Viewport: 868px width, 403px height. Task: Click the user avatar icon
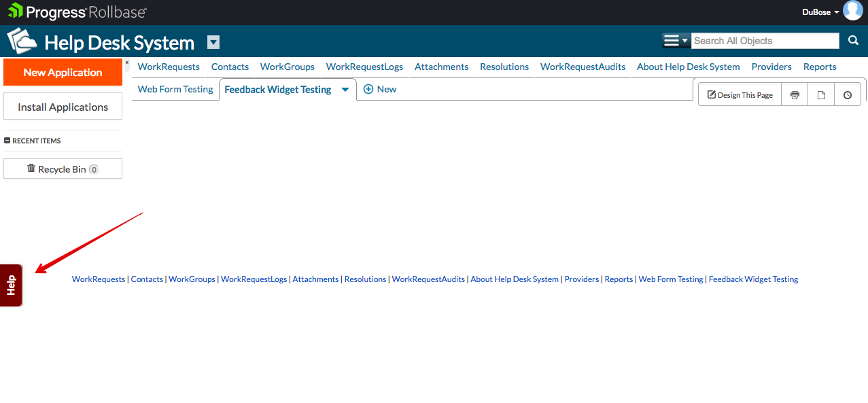852,11
